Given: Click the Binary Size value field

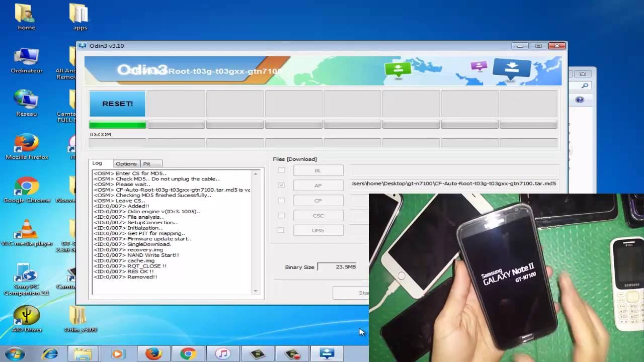Looking at the screenshot, I should pyautogui.click(x=338, y=266).
